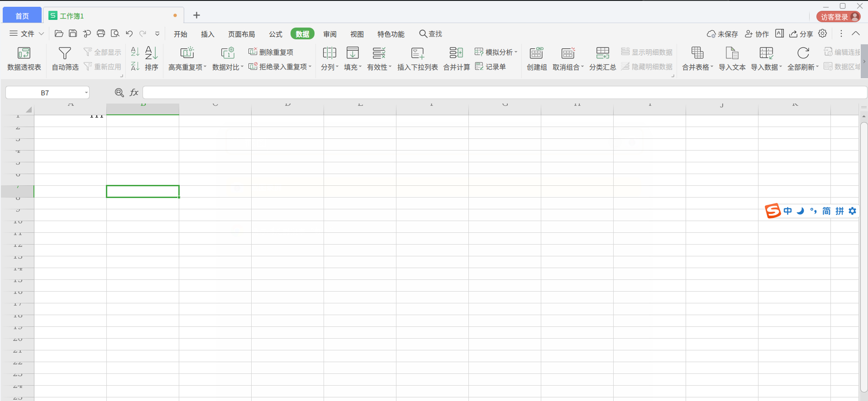This screenshot has width=868, height=401.
Task: Click the 未保存 cloud save status
Action: (x=722, y=34)
